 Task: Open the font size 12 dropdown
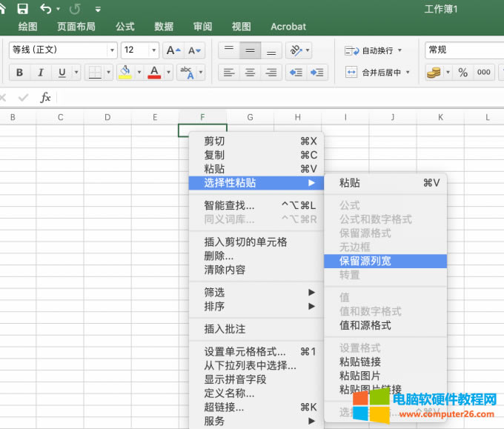[154, 50]
